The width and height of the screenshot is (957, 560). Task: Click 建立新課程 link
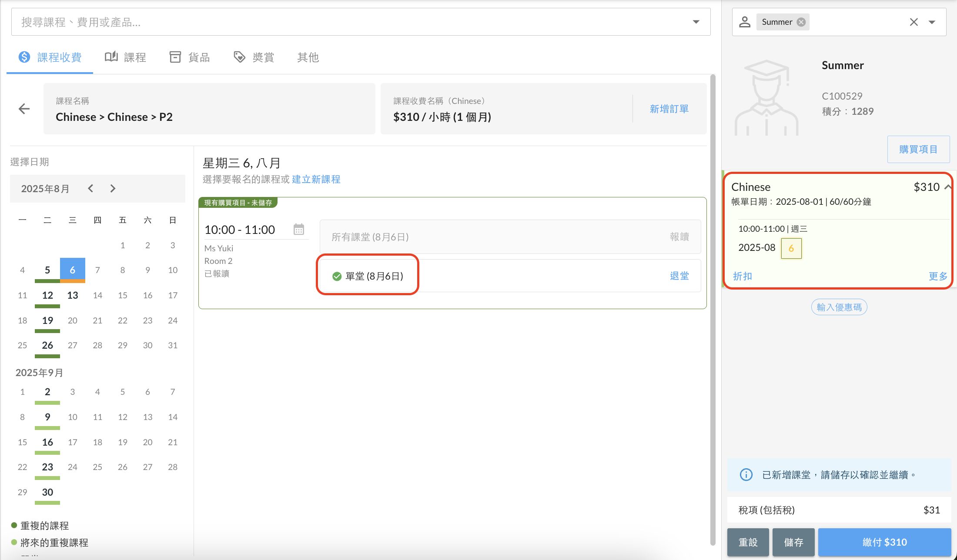[x=316, y=179]
